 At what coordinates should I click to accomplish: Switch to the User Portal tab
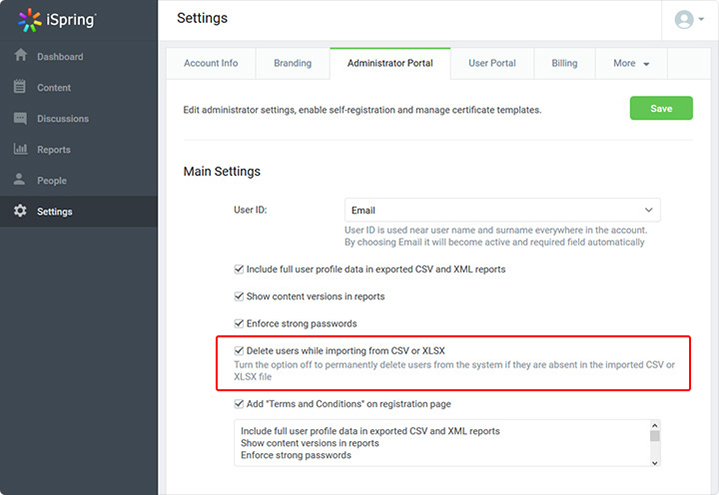click(x=492, y=63)
